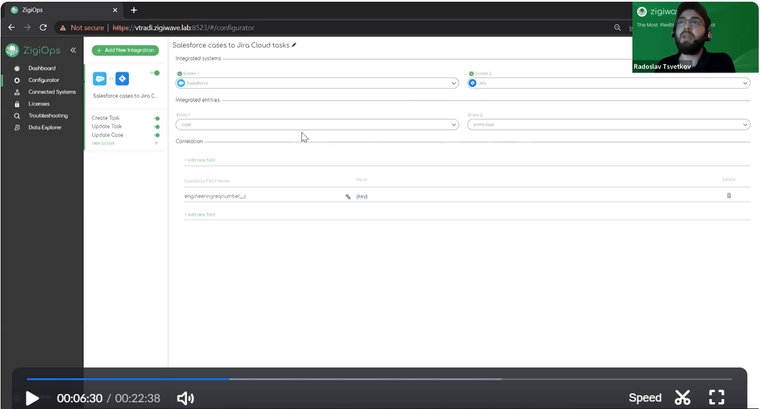Close the ZigiOps browser tab

pos(115,10)
